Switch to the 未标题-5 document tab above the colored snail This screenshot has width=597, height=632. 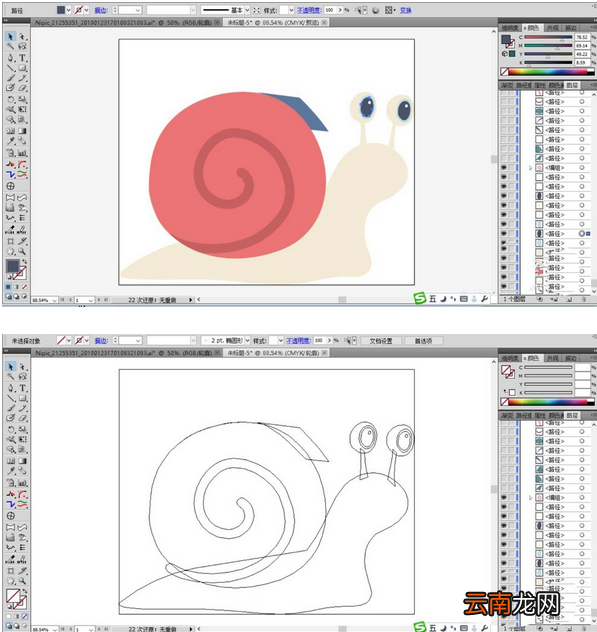[273, 23]
